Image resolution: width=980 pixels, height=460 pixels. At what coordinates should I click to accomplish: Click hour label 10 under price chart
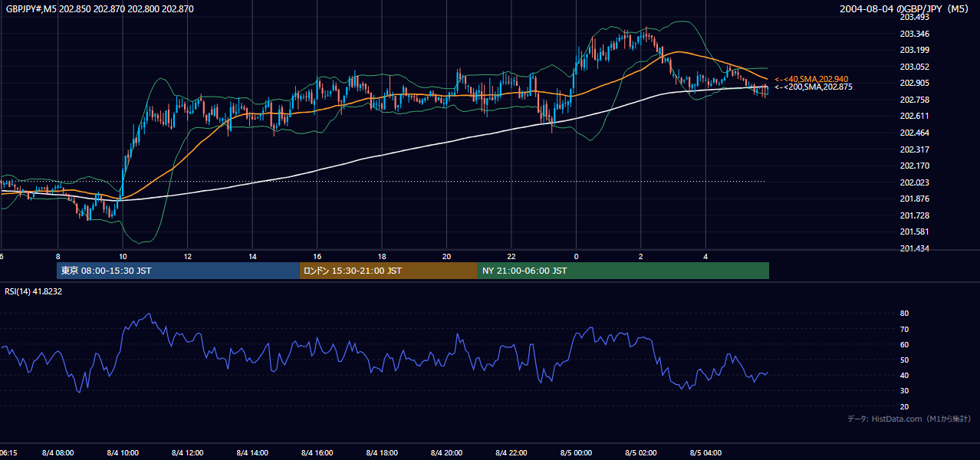click(123, 257)
